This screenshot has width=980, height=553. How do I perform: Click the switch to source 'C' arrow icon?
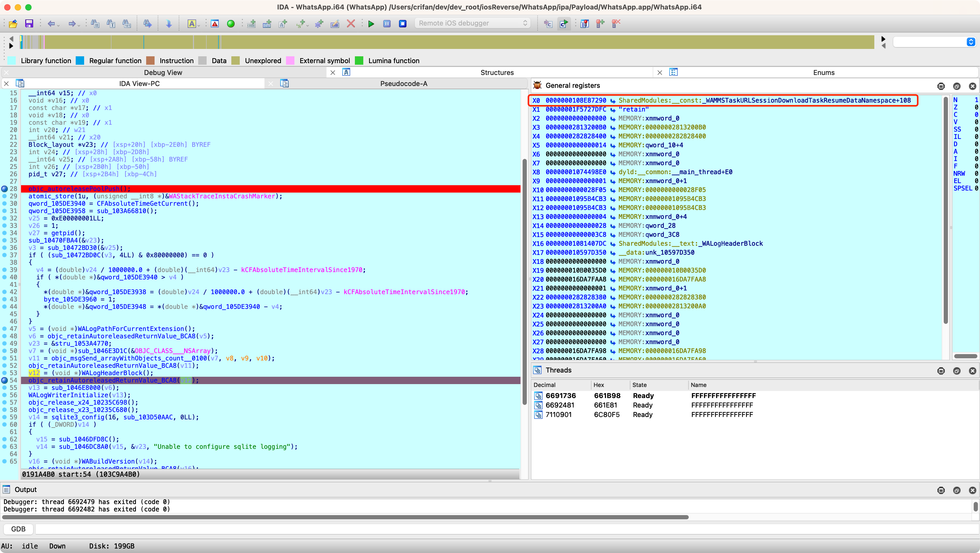[x=548, y=24]
